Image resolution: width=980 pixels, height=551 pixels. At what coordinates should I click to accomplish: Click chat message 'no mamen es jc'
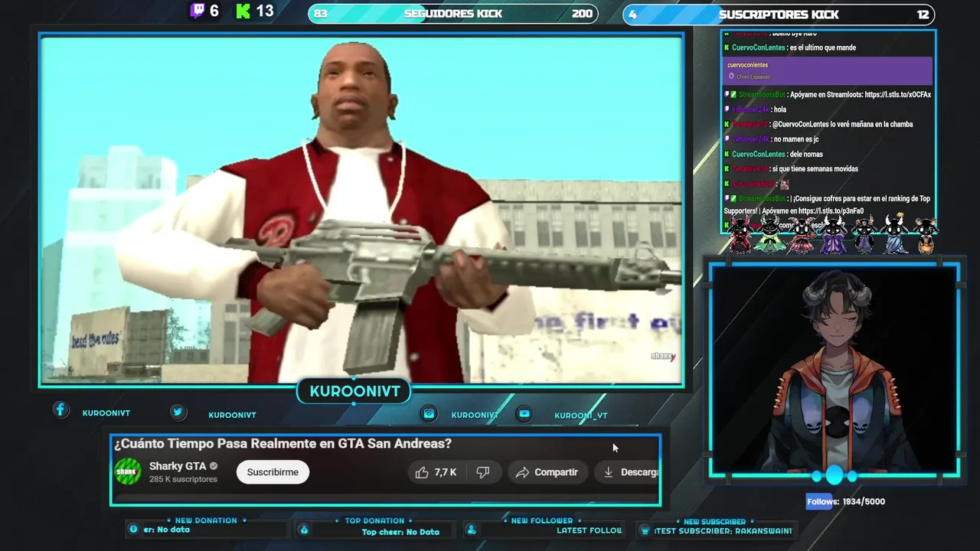[x=796, y=139]
